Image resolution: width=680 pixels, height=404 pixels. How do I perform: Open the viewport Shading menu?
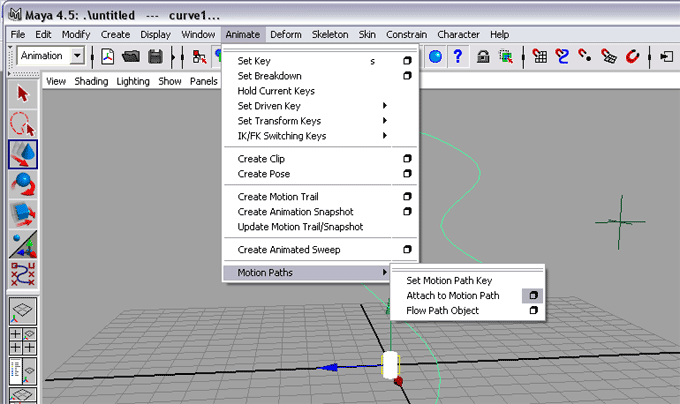[x=91, y=81]
